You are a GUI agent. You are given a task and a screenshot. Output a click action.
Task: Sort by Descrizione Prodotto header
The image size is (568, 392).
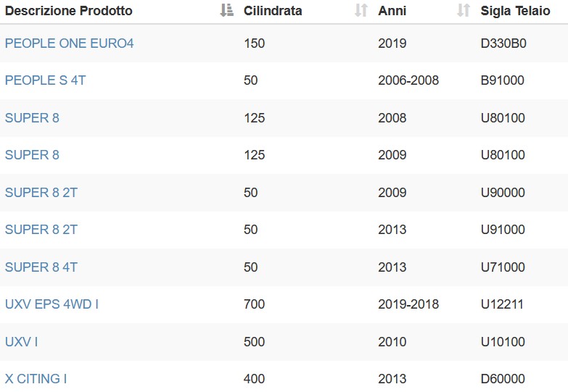coord(69,11)
